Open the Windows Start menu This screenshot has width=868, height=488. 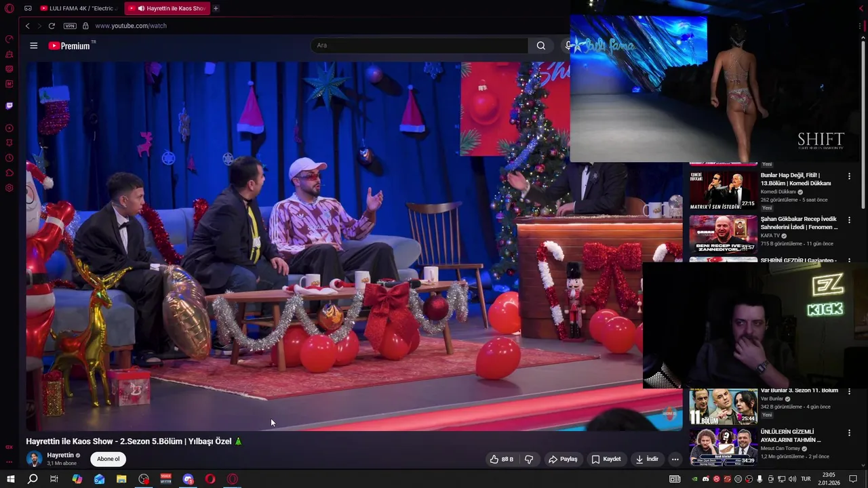[10, 479]
